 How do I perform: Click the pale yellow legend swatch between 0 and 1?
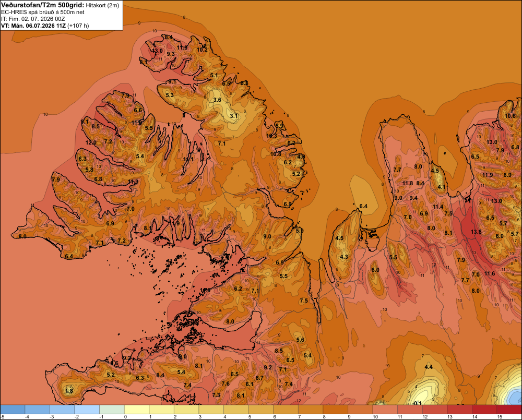(x=136, y=409)
